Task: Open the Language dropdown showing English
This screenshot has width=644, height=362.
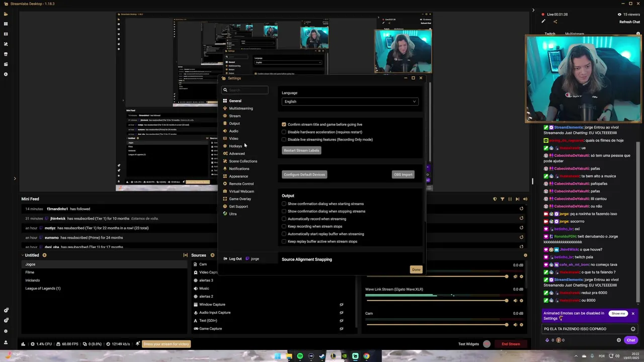Action: (x=350, y=102)
